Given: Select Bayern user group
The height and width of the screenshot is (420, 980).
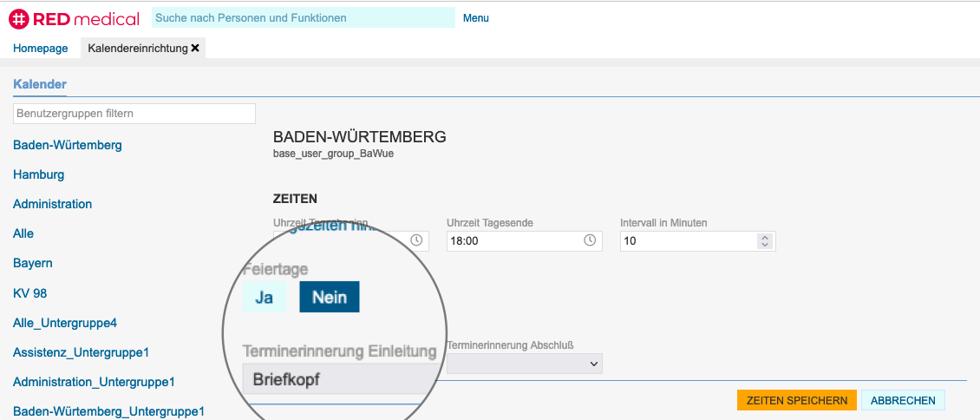Looking at the screenshot, I should (33, 263).
